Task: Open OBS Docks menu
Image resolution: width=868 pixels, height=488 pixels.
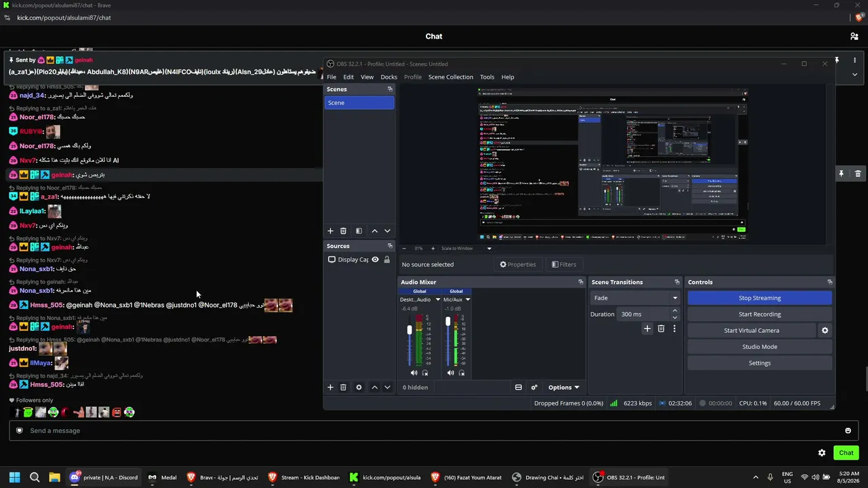Action: [x=389, y=77]
